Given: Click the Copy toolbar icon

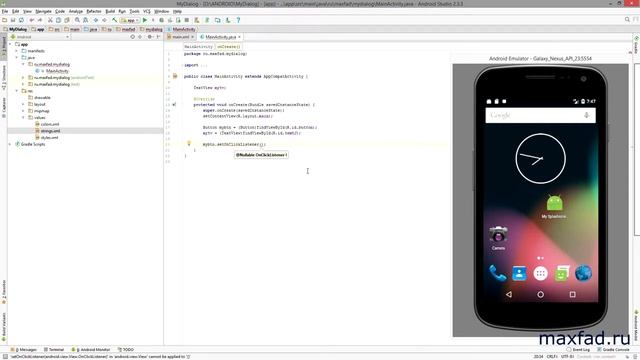Looking at the screenshot, I should [58, 20].
